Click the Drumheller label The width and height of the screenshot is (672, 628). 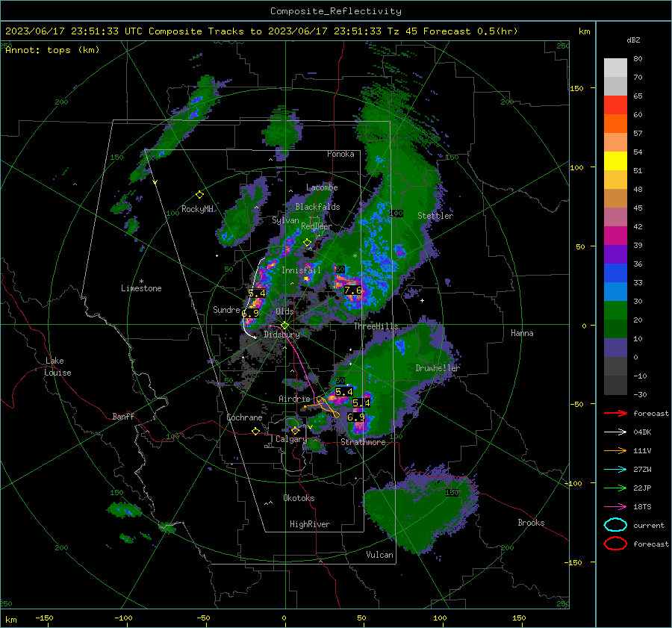pos(438,368)
